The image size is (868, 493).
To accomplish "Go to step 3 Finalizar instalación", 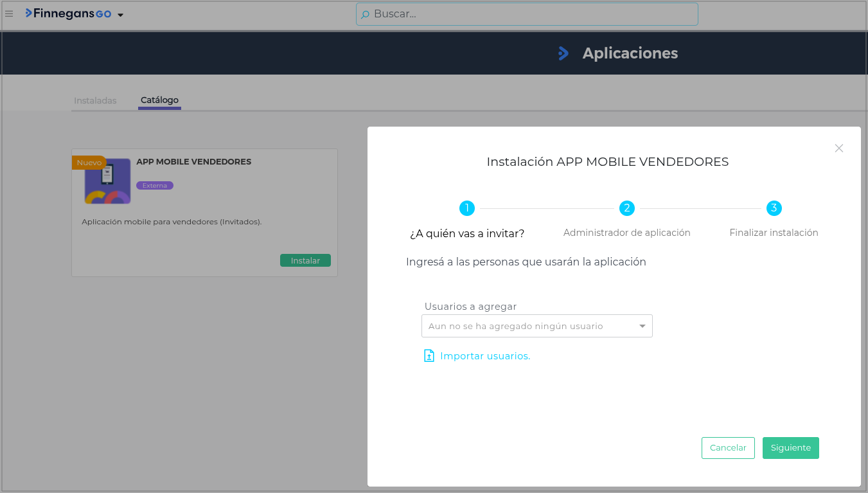I will 774,208.
